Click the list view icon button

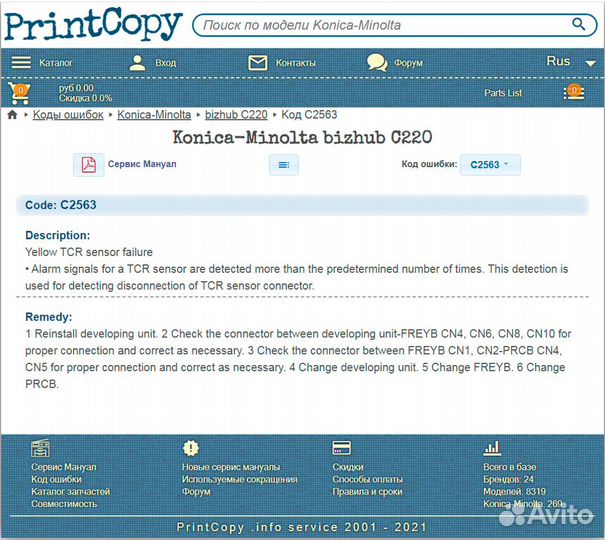[284, 165]
